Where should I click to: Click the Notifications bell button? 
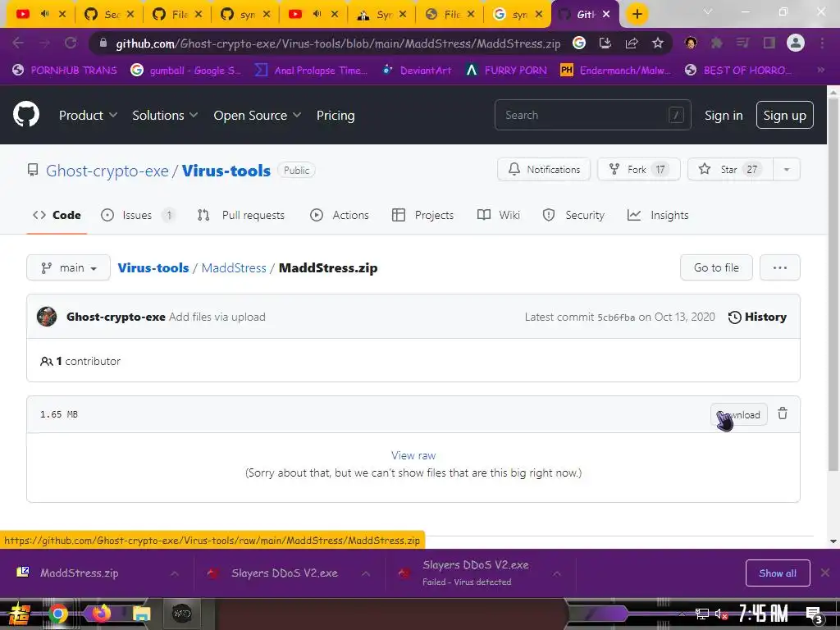[544, 169]
